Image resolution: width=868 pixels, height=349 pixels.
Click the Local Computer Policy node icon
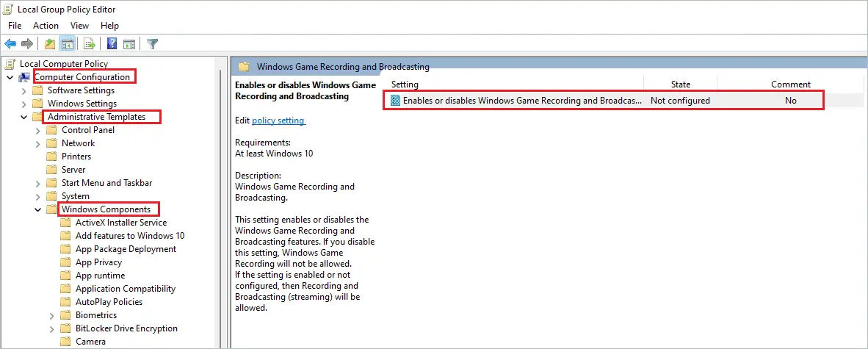(x=10, y=64)
